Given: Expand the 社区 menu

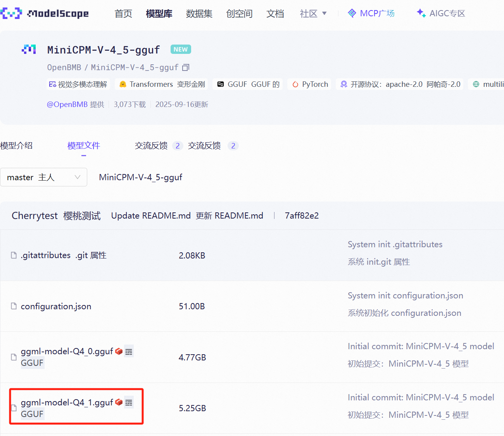Looking at the screenshot, I should (x=313, y=14).
